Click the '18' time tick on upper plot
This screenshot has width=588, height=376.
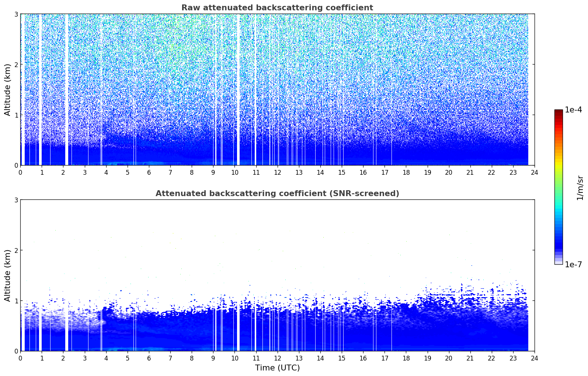click(406, 173)
